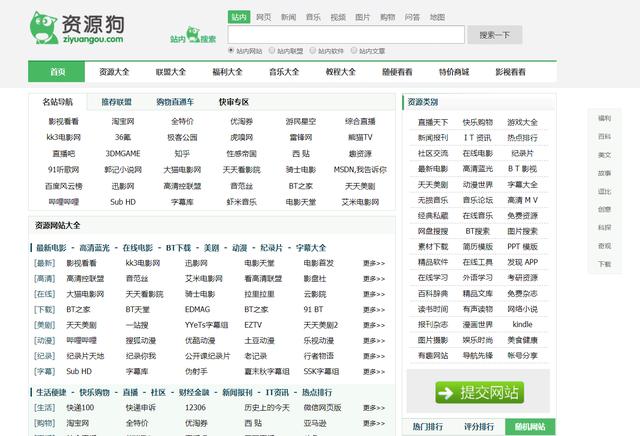Expand 更多>> in the [在线] row
This screenshot has height=436, width=640.
click(374, 294)
